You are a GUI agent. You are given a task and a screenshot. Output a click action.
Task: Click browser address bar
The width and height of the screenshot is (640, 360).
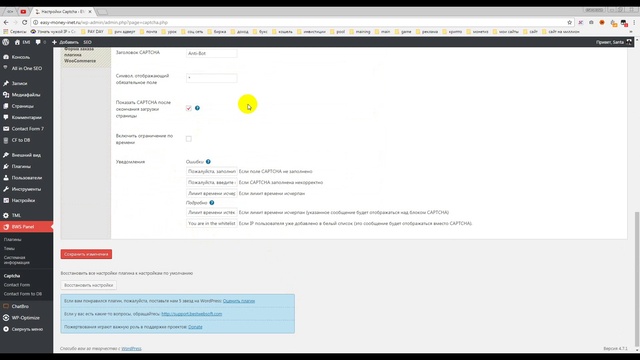coord(302,22)
